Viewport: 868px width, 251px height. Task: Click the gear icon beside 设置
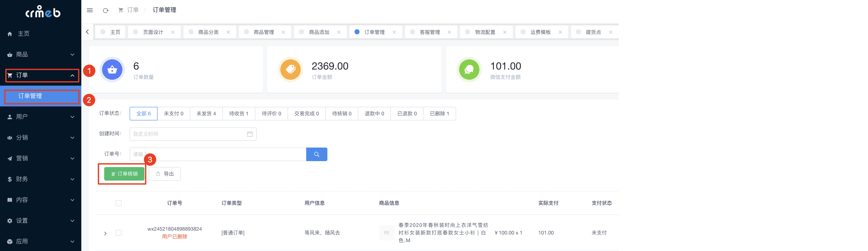pos(10,221)
